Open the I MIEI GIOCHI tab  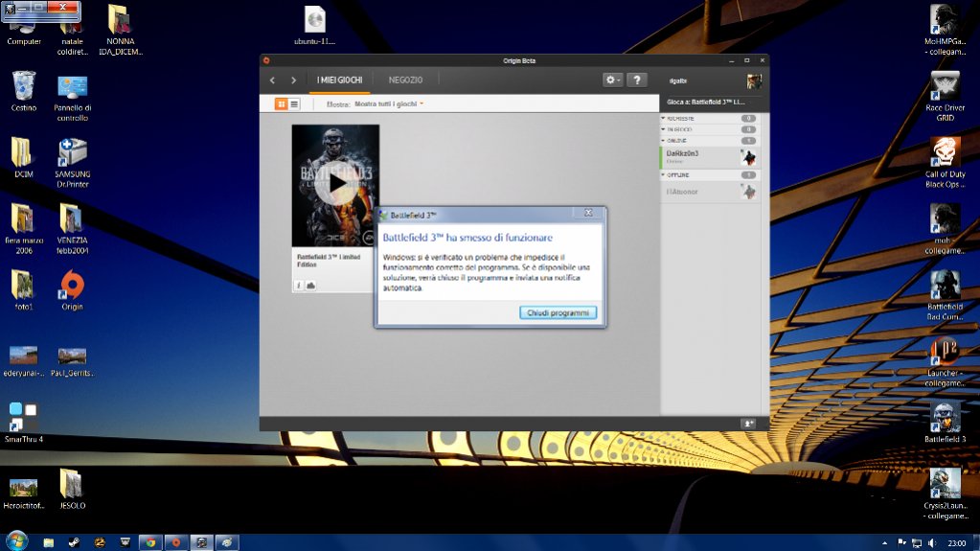coord(339,80)
